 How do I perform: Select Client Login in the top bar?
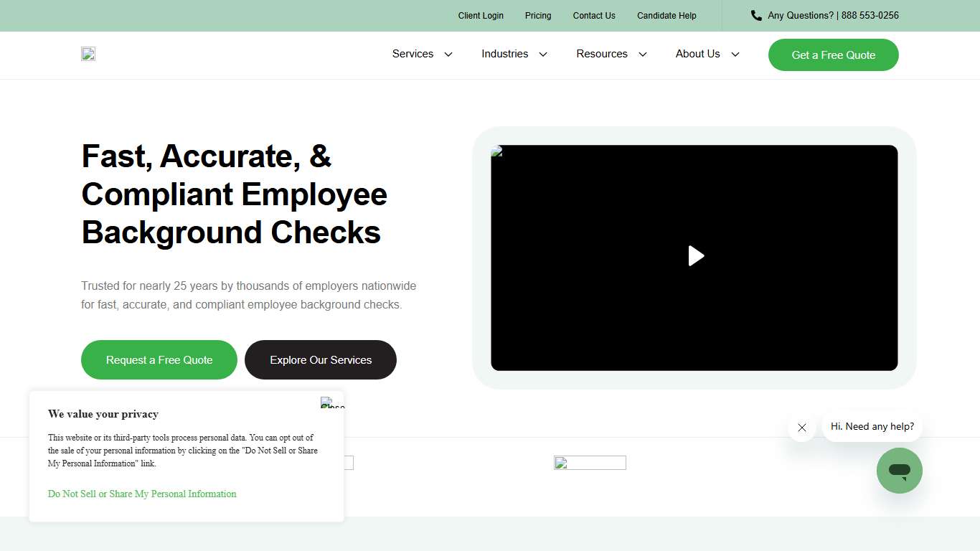pos(481,15)
